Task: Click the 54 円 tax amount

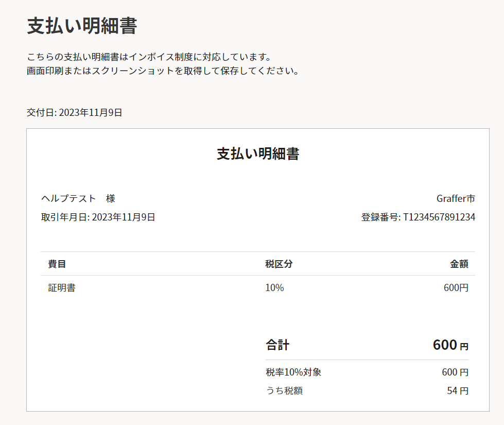Action: [x=458, y=390]
